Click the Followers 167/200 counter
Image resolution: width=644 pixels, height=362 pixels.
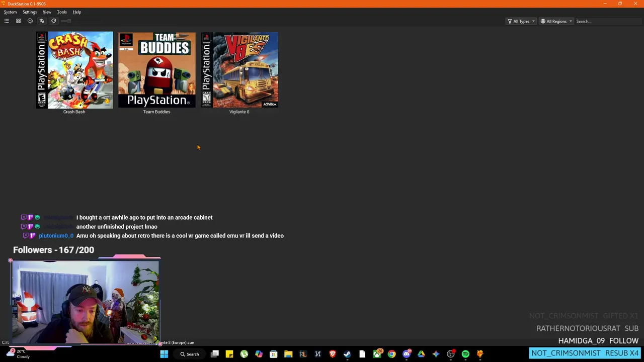point(53,250)
